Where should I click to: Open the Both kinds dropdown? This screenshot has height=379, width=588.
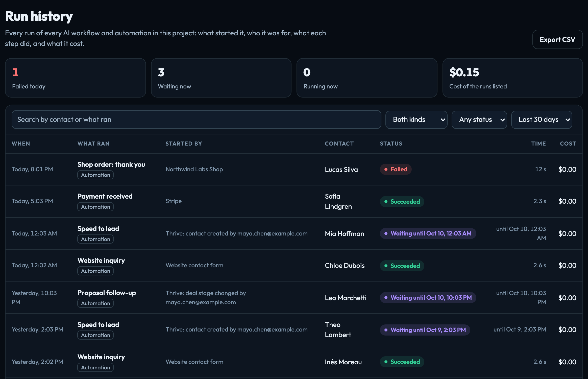tap(416, 120)
